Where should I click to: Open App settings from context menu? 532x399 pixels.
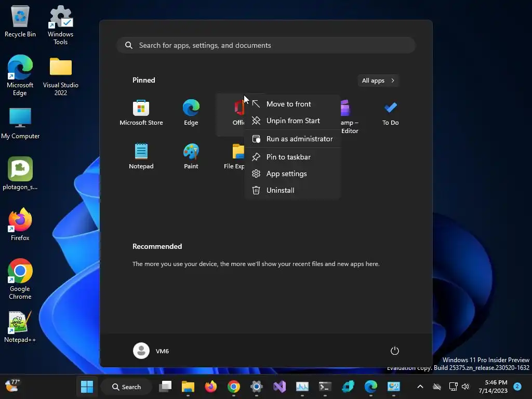(292, 174)
